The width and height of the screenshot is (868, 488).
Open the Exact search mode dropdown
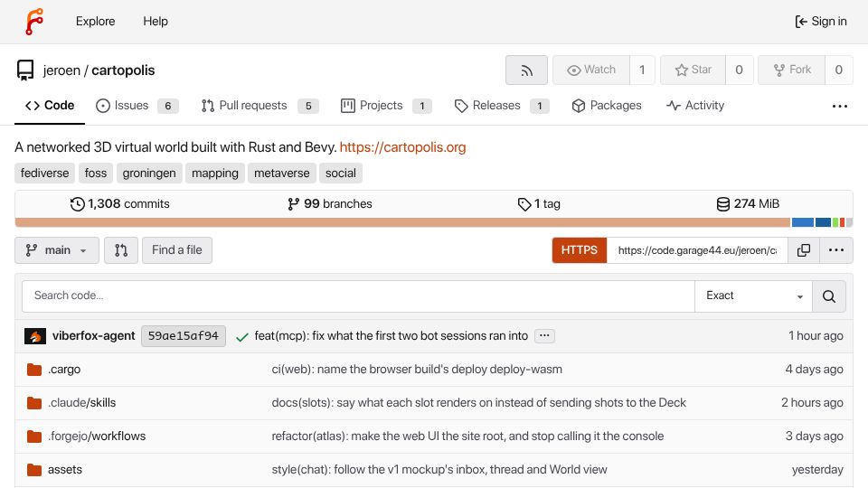(x=753, y=296)
